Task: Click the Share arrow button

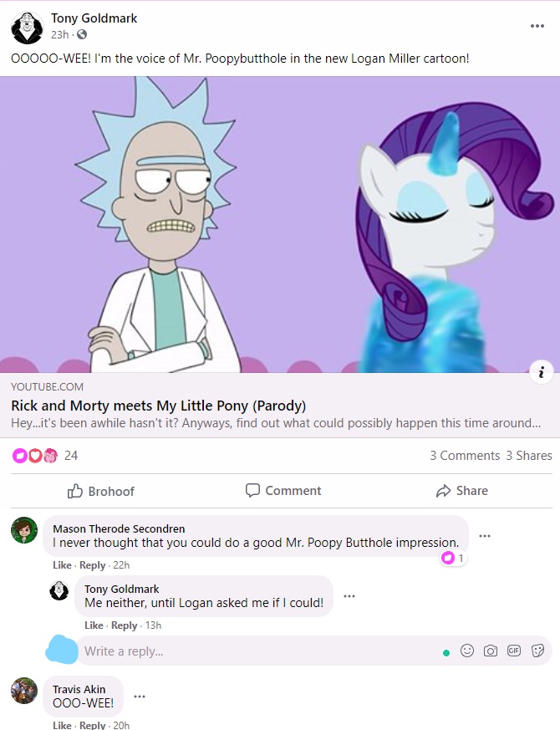Action: (461, 491)
